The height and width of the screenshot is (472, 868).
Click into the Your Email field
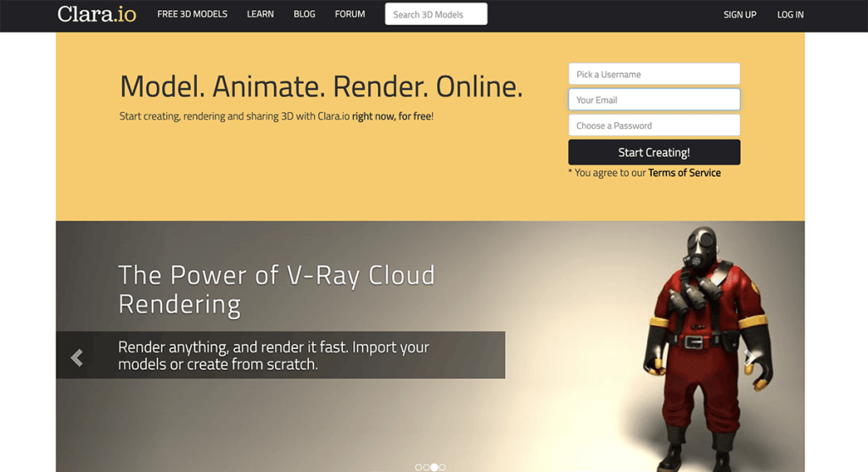(653, 100)
